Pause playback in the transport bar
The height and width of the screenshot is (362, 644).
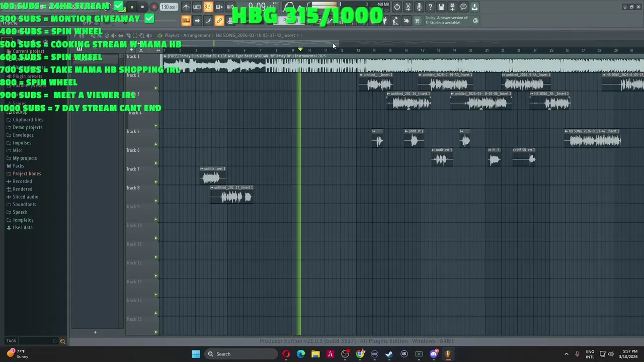132,7
